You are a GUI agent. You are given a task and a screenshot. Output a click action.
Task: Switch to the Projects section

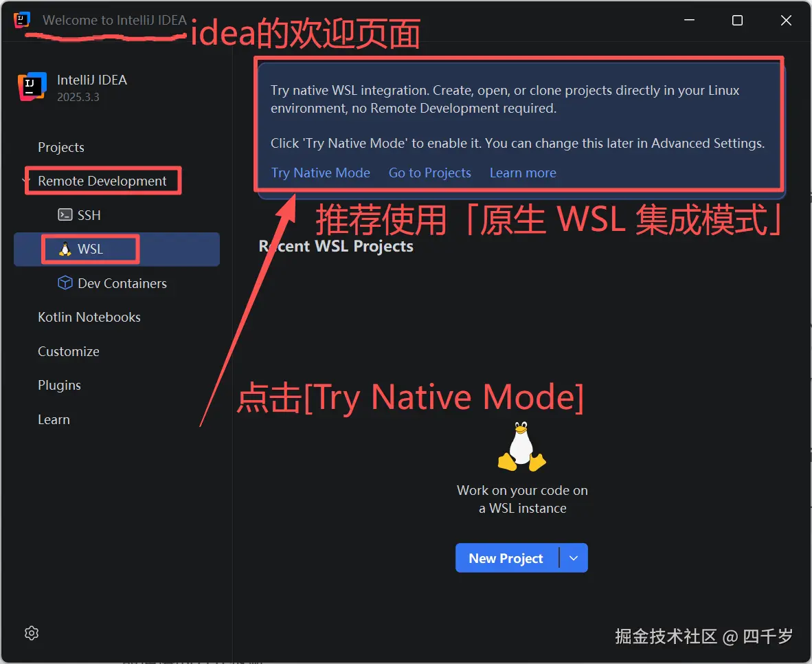pyautogui.click(x=61, y=147)
